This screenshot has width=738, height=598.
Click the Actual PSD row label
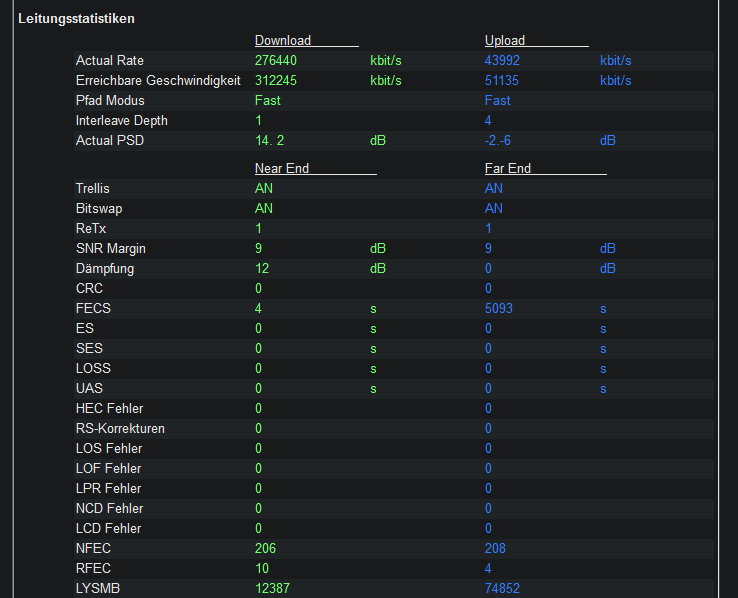point(110,141)
